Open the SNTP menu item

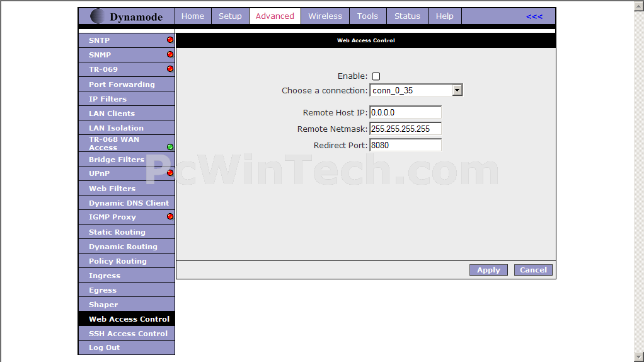[127, 40]
